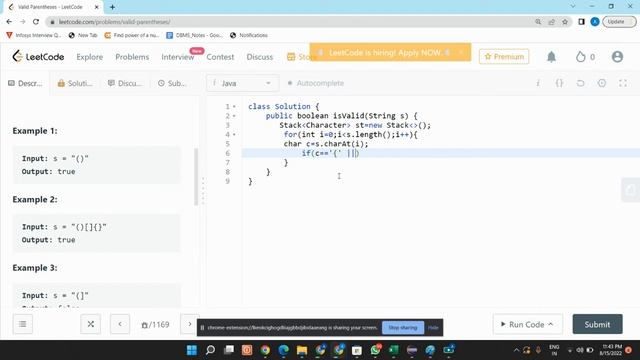
Task: Enter fullscreen editor mode icon
Action: click(623, 83)
